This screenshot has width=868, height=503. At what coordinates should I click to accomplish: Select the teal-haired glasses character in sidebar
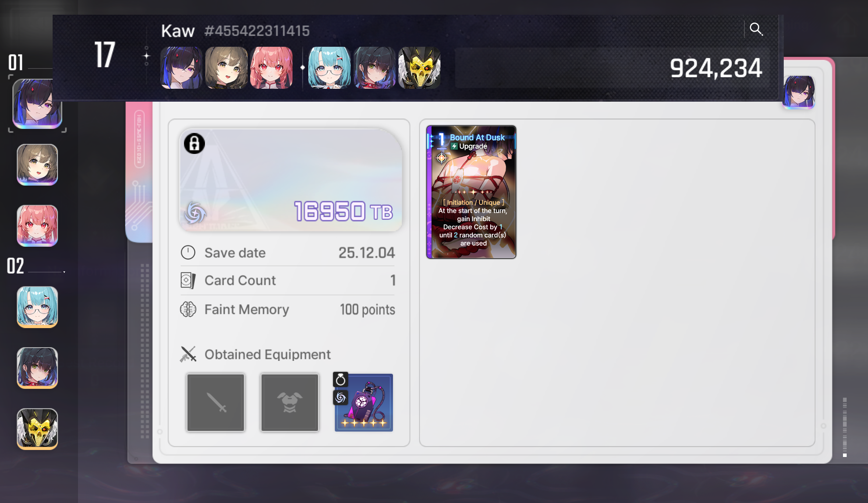pos(37,307)
